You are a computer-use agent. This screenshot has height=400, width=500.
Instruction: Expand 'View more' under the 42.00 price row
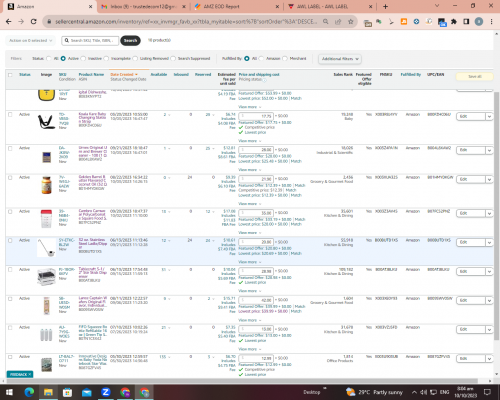[250, 320]
